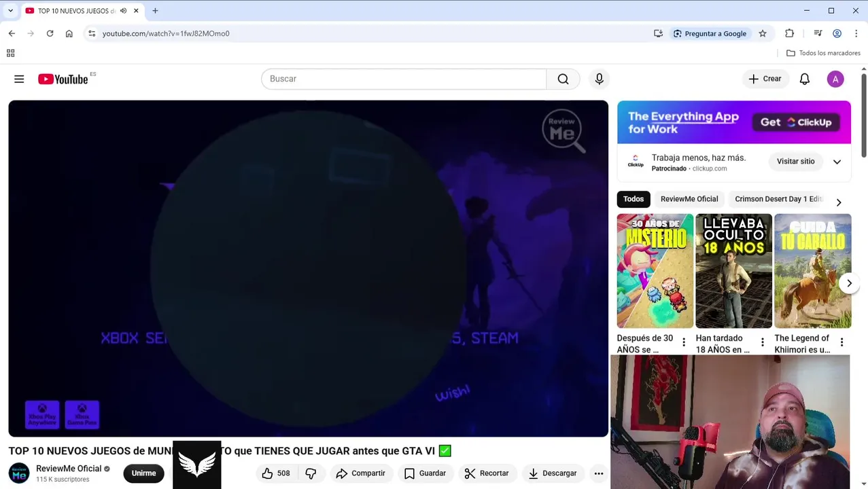868x489 pixels.
Task: Open media controls icon in toolbar
Action: (x=818, y=33)
